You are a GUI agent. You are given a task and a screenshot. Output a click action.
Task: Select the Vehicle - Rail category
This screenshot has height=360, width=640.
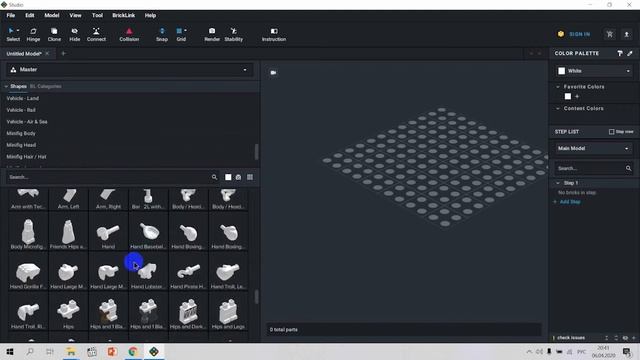(21, 110)
